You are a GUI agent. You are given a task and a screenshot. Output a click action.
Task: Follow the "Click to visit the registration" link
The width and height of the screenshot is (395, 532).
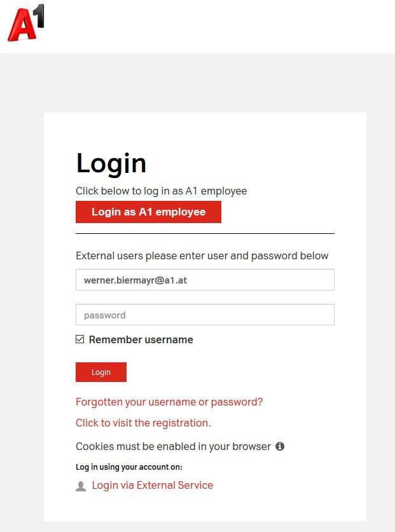point(143,423)
